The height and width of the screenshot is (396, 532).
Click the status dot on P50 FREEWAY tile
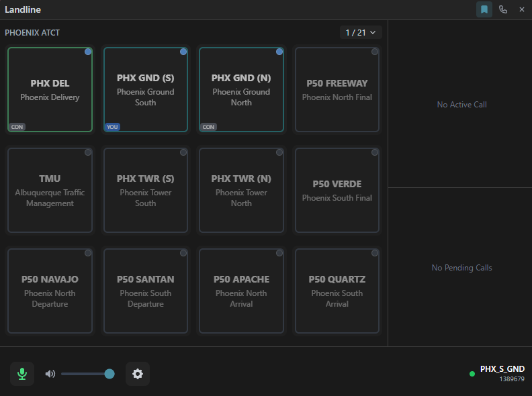375,52
